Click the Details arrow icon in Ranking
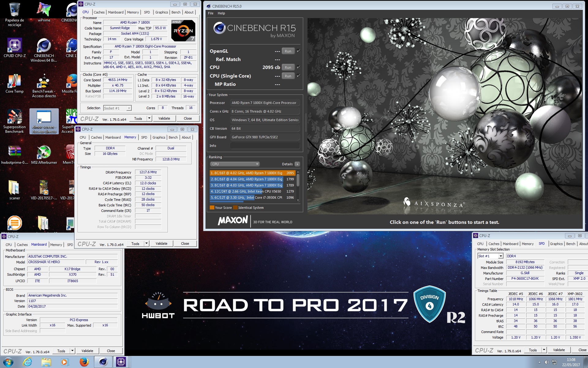588x368 pixels. pos(297,164)
